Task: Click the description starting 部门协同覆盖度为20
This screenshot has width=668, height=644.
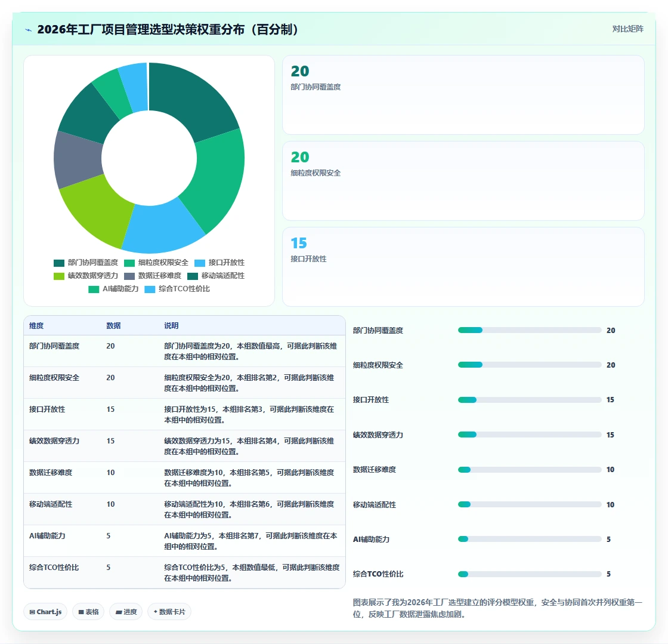Action: (x=251, y=351)
